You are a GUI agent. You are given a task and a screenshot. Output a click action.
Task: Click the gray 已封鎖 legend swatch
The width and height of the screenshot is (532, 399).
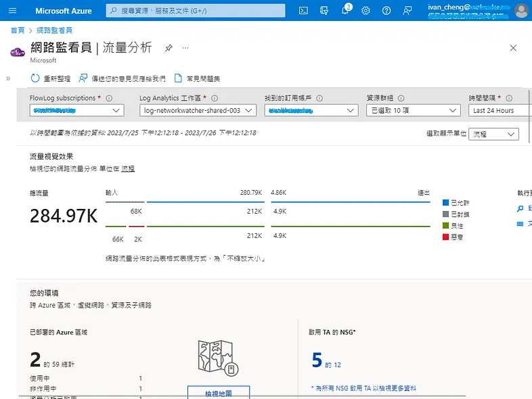[x=446, y=214]
